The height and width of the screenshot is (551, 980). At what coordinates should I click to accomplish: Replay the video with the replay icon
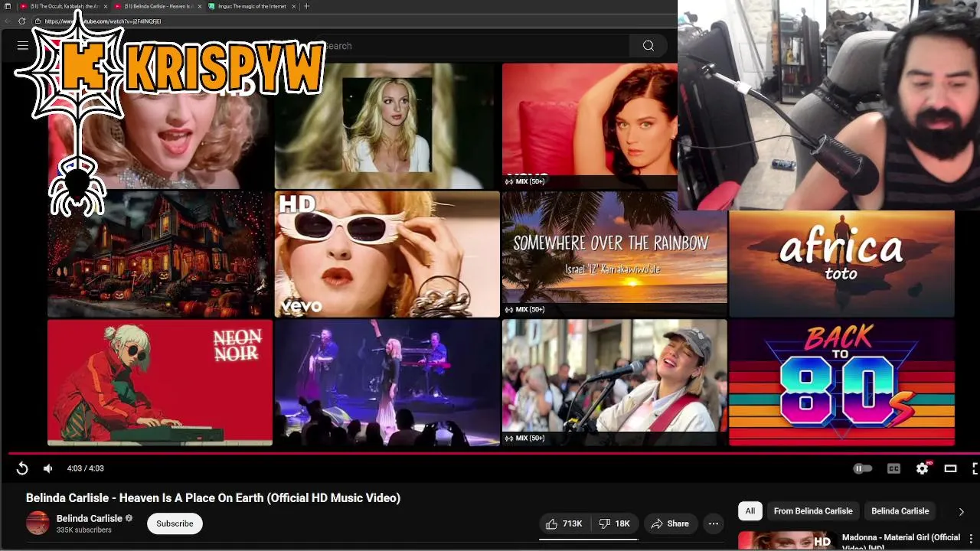(x=22, y=468)
